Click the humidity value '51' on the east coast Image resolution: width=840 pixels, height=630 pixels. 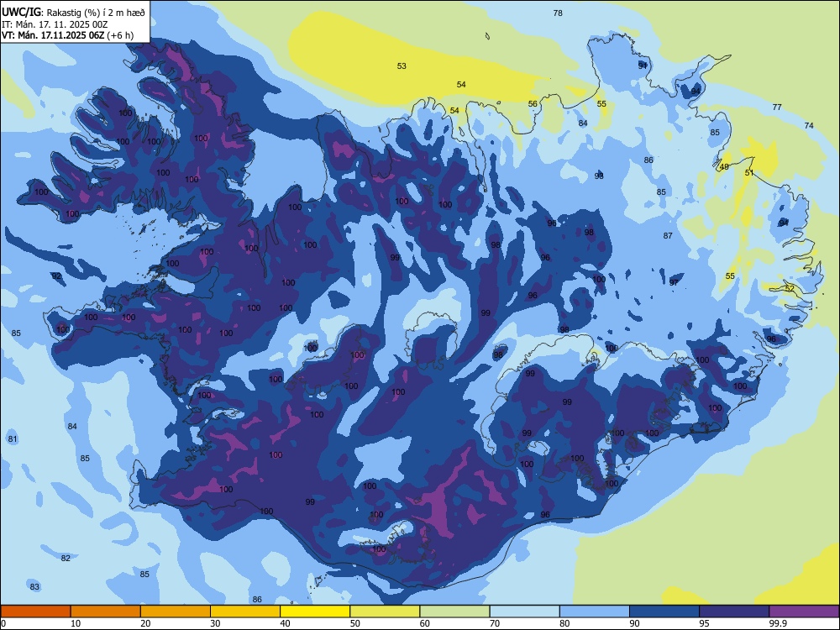pyautogui.click(x=749, y=173)
